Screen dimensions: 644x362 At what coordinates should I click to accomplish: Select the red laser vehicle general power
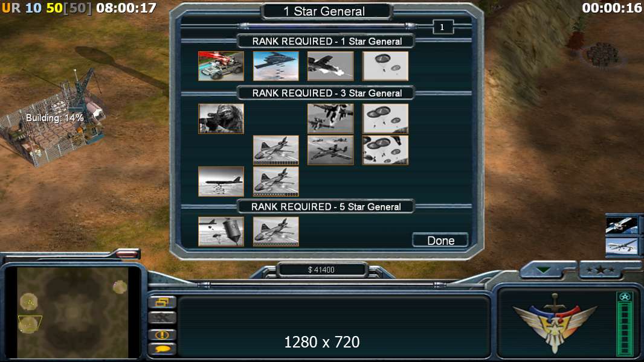221,66
